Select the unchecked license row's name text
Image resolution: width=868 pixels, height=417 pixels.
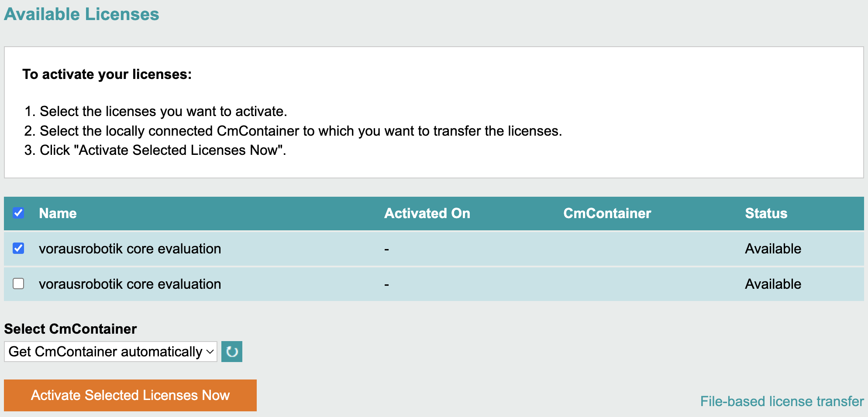point(130,284)
